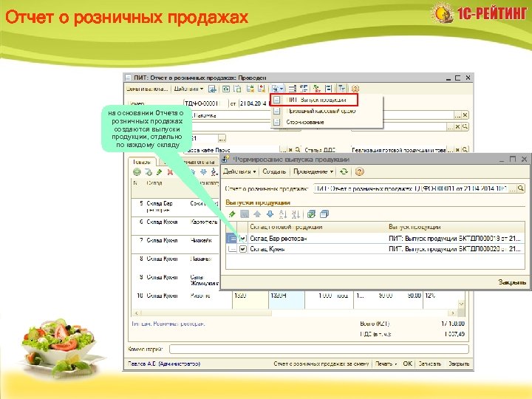Click magnifier icon of the Статья ДДС field
532x399 pixels.
coord(465,149)
